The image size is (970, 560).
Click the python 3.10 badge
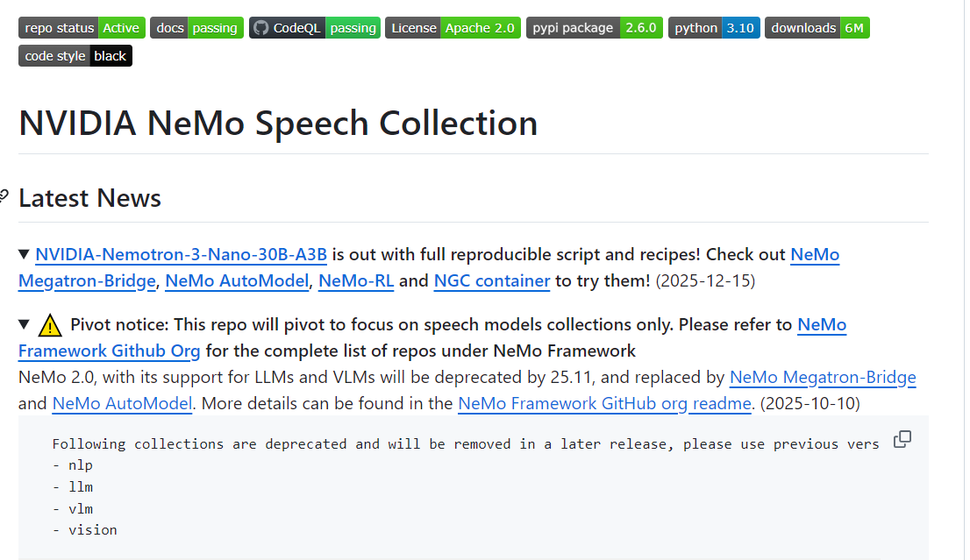click(714, 28)
